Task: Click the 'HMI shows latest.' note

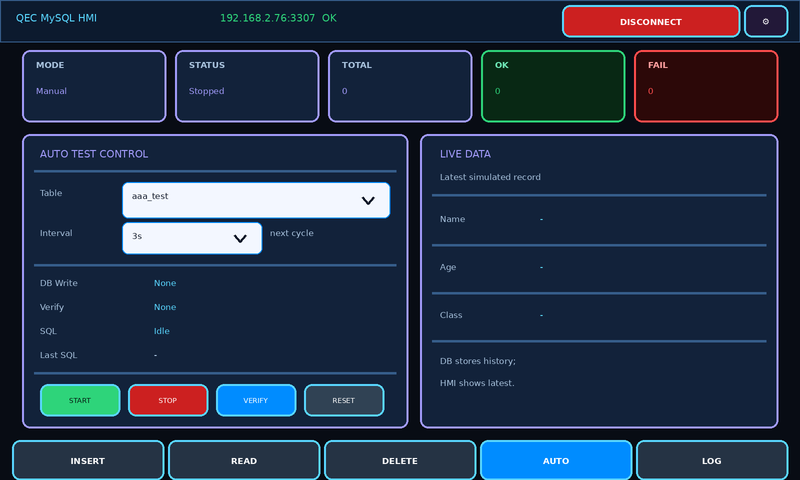Action: pyautogui.click(x=477, y=383)
